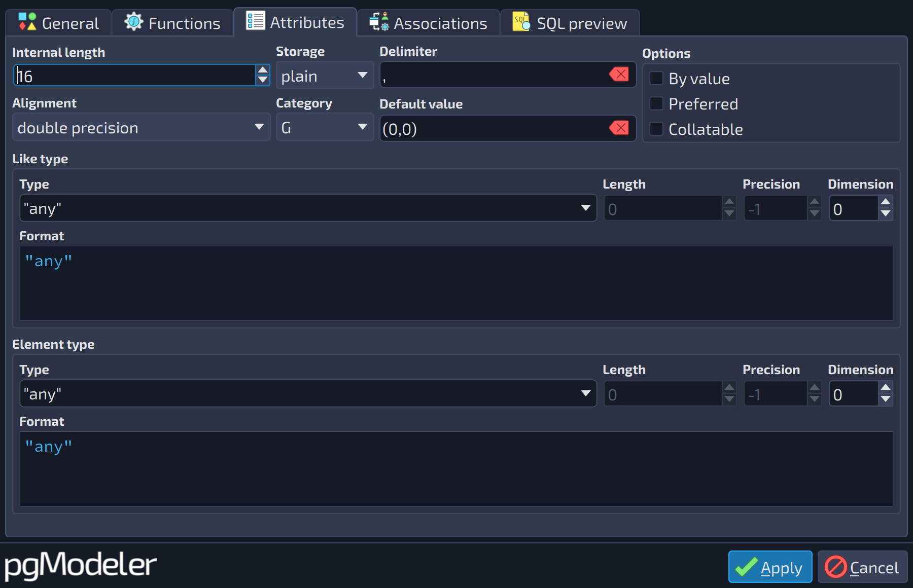Expand the Element type Type combo box
913x588 pixels.
click(308, 394)
